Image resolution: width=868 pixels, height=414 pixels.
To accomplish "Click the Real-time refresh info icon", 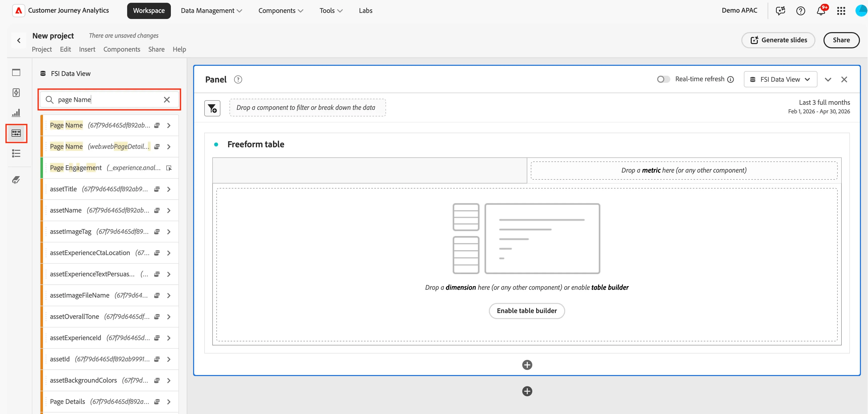I will (730, 79).
